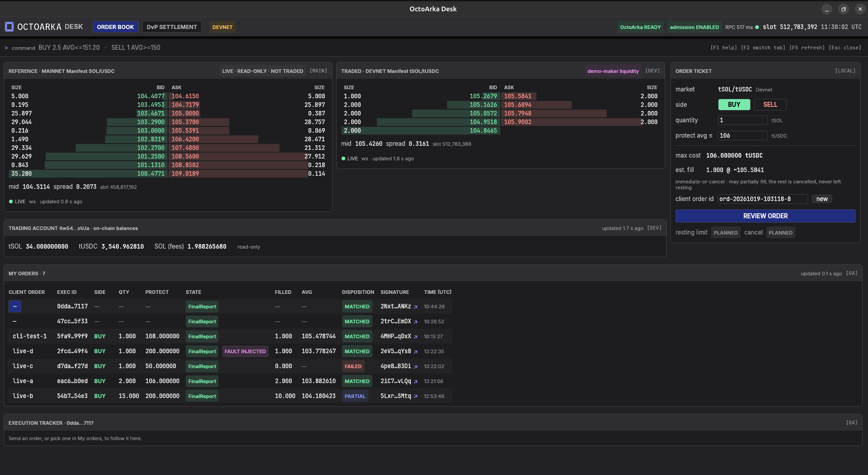Click the protect avg input field
The width and height of the screenshot is (868, 475).
point(743,136)
